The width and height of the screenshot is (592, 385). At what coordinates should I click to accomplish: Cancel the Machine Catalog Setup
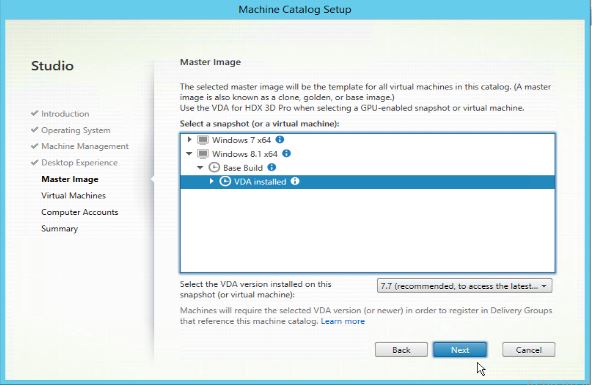tap(529, 350)
